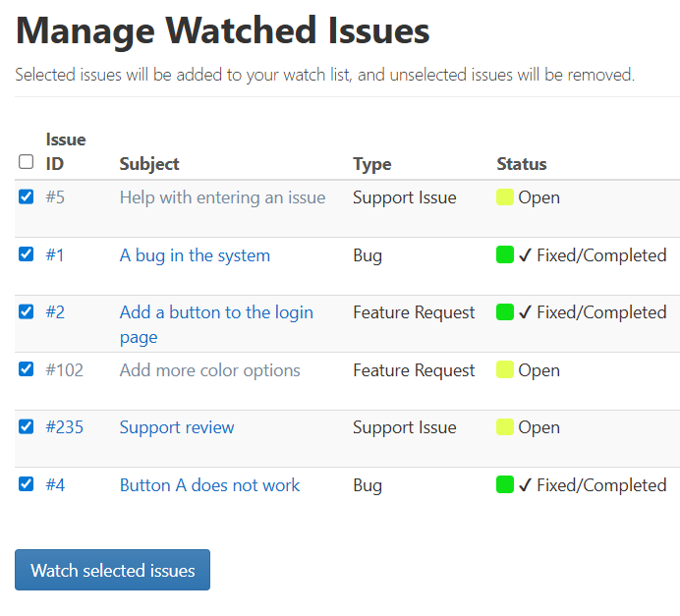Uncheck the checkbox for issue #235

pyautogui.click(x=27, y=426)
